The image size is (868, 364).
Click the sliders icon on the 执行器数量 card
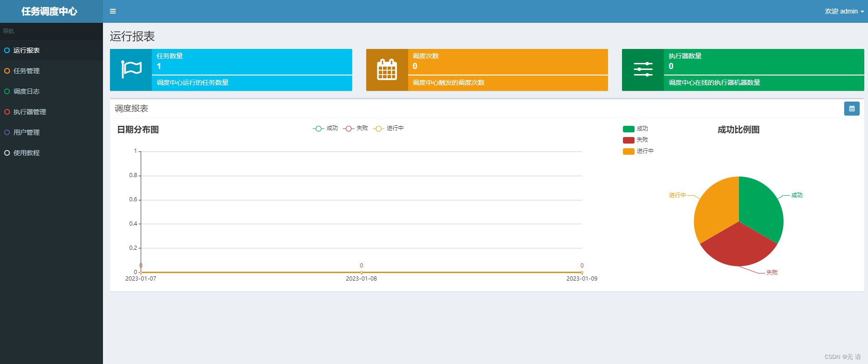(643, 69)
